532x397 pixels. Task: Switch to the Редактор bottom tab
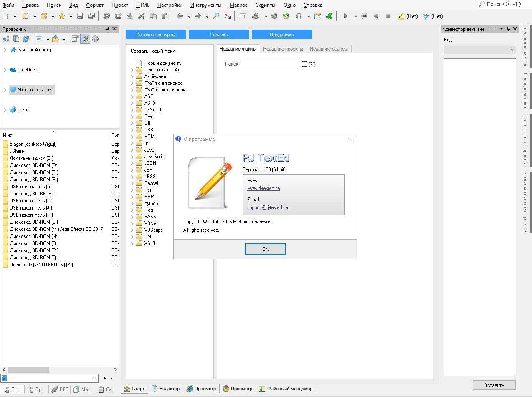click(166, 389)
